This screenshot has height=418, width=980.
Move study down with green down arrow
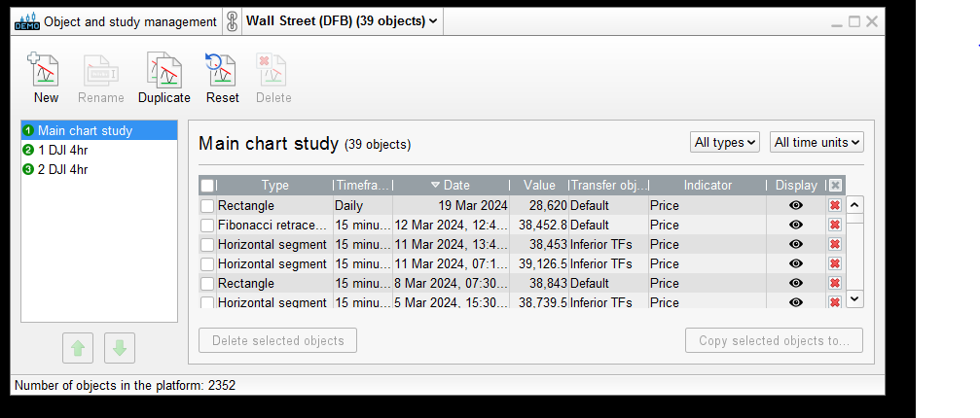(x=120, y=347)
